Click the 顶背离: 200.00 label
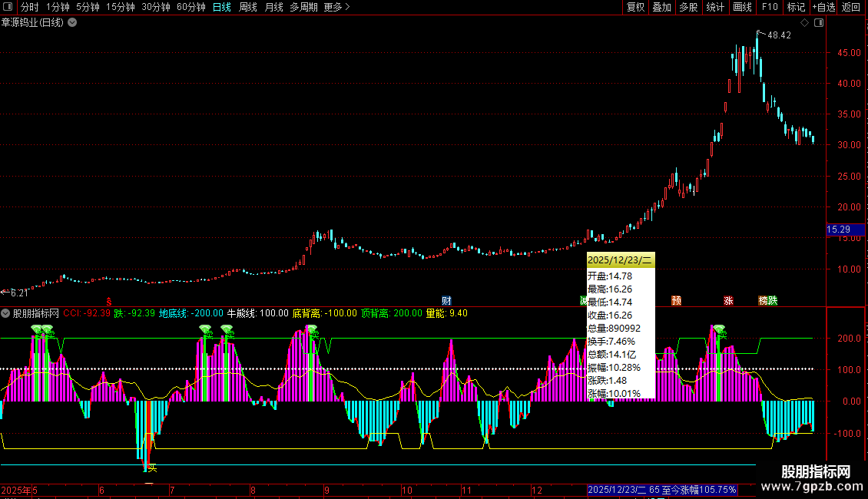Image resolution: width=868 pixels, height=499 pixels. coord(392,313)
